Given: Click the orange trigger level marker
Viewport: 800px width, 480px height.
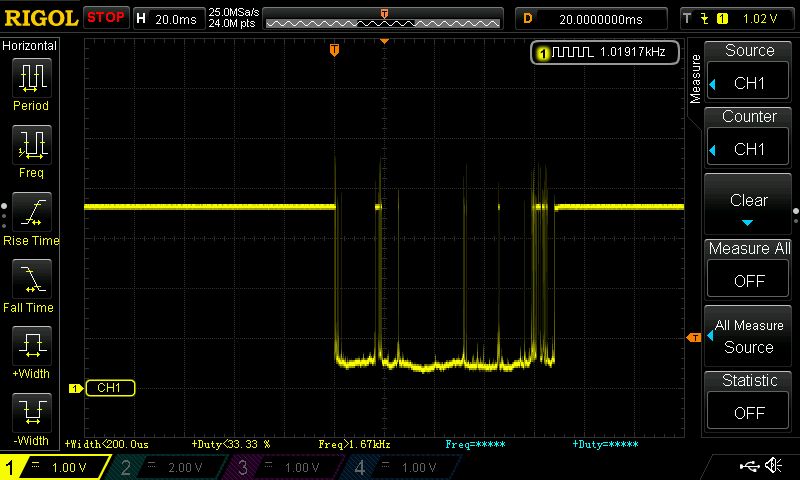Looking at the screenshot, I should [x=694, y=338].
